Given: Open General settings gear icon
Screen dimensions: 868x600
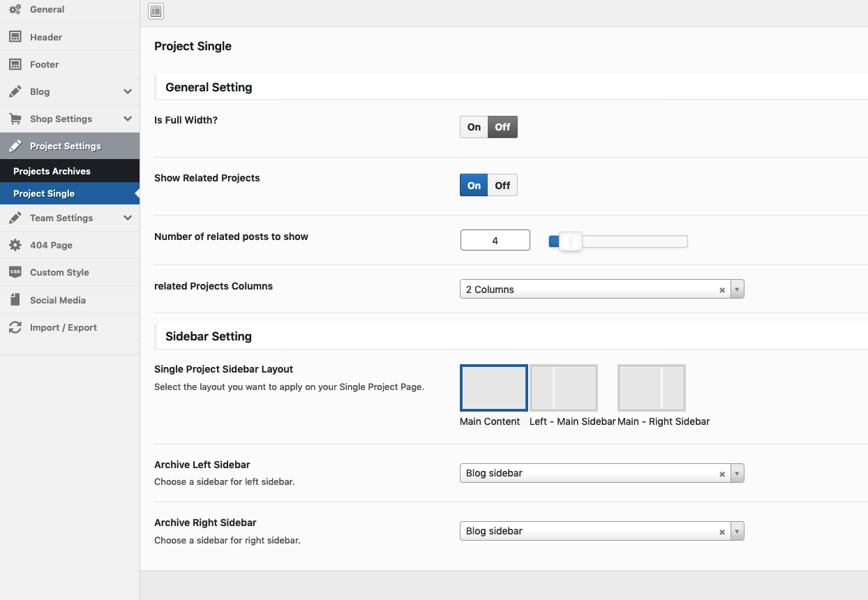Looking at the screenshot, I should [15, 10].
